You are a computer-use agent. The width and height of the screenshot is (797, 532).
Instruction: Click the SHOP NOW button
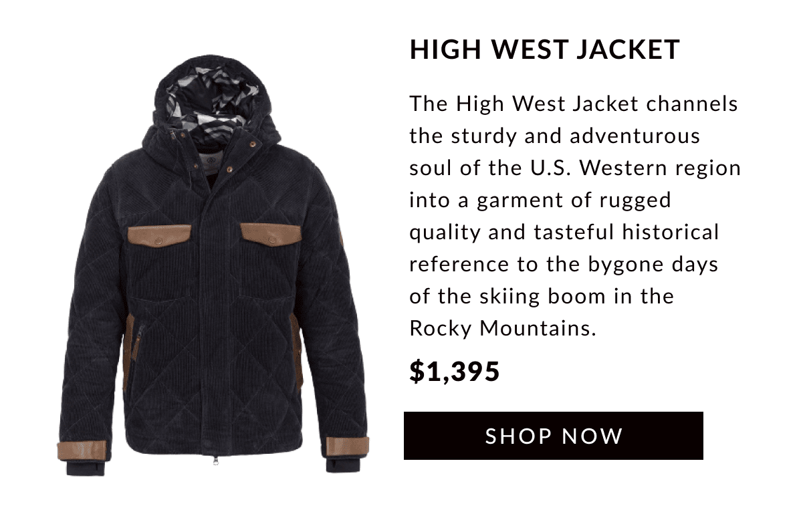coord(553,436)
